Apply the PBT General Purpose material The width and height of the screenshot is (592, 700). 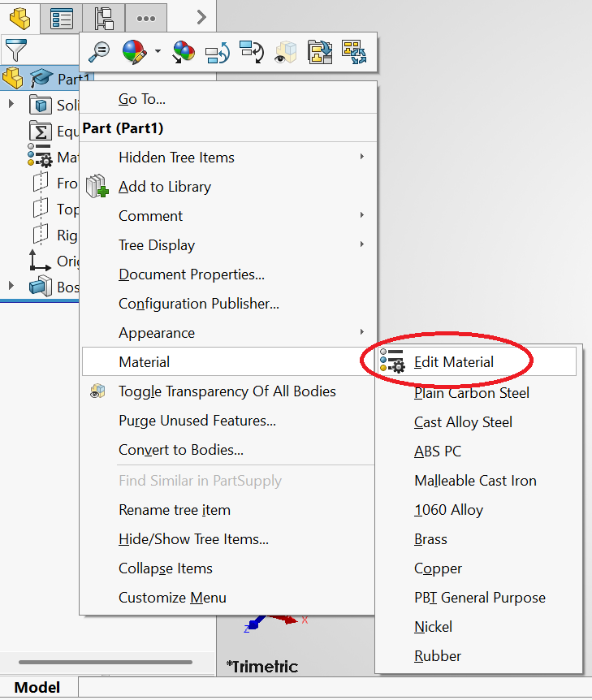tap(478, 598)
